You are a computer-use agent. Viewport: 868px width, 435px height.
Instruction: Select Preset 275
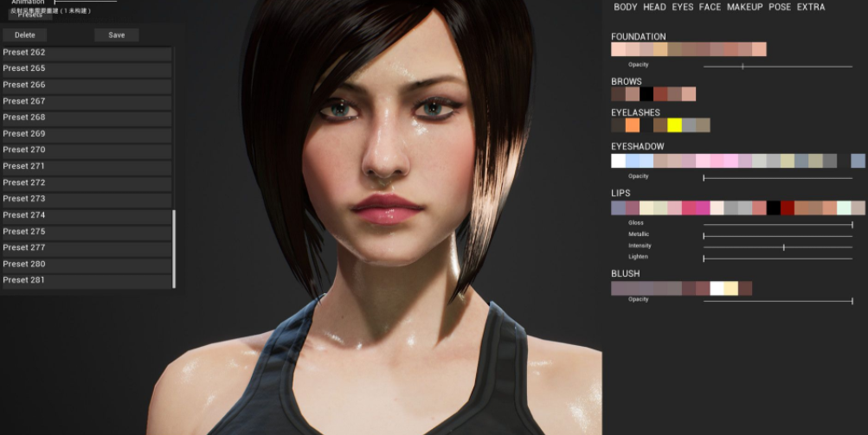(x=87, y=232)
